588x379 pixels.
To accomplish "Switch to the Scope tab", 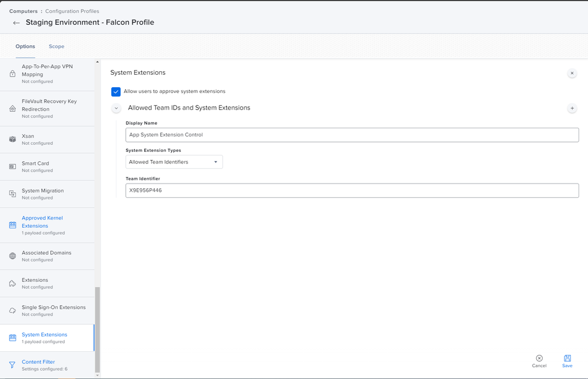I will (57, 46).
